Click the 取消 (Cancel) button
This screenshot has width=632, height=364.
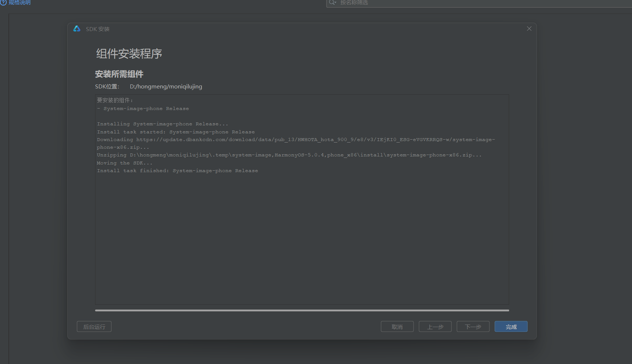tap(397, 327)
